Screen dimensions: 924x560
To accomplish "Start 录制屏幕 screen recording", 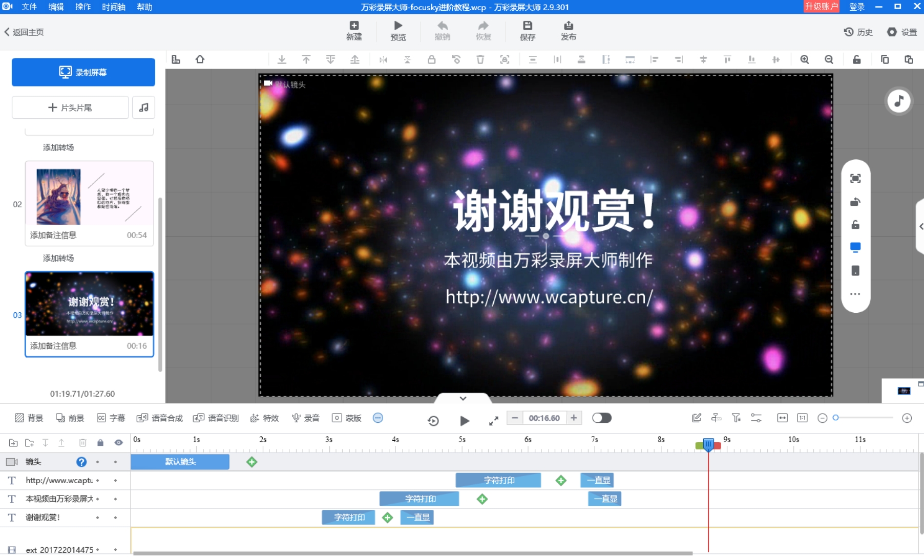I will coord(83,72).
